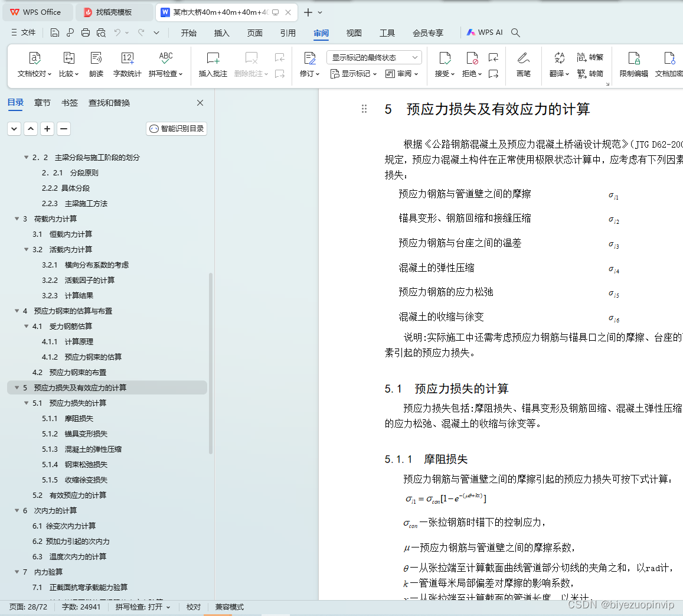
Task: Click the minus button in outline pane
Action: tap(64, 129)
